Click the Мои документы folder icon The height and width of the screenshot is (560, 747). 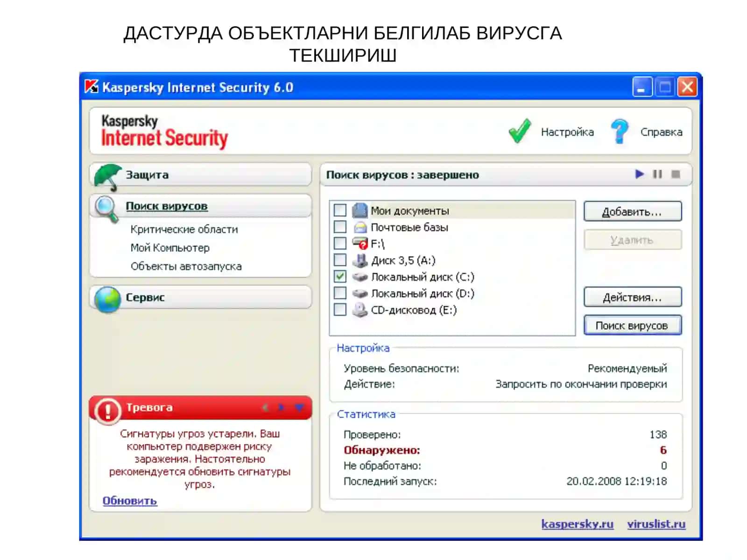click(360, 210)
